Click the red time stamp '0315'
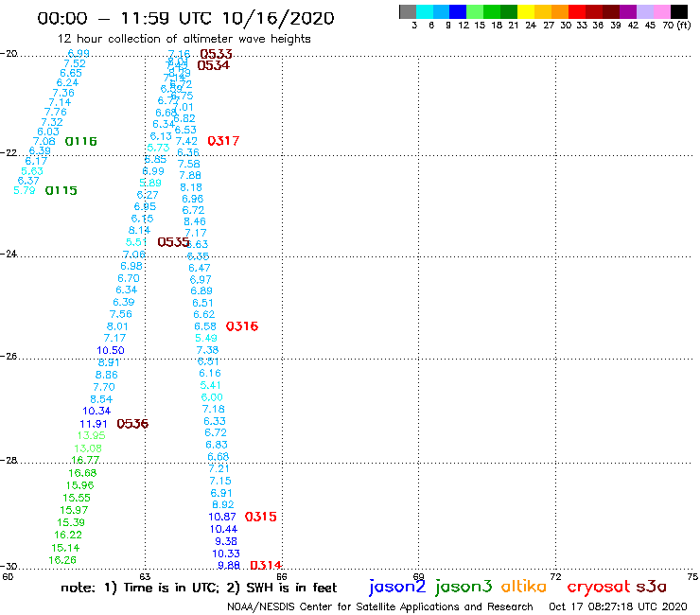 click(x=261, y=517)
